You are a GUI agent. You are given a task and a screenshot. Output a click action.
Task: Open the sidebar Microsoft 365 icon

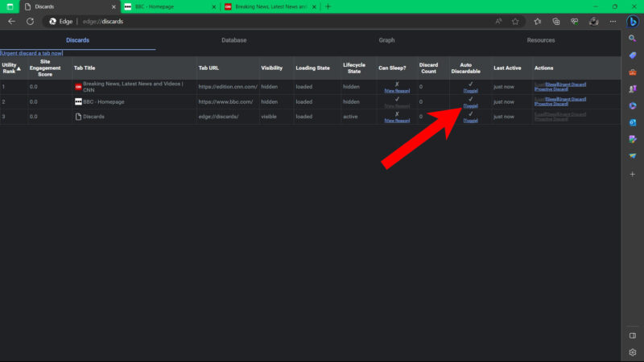click(633, 106)
